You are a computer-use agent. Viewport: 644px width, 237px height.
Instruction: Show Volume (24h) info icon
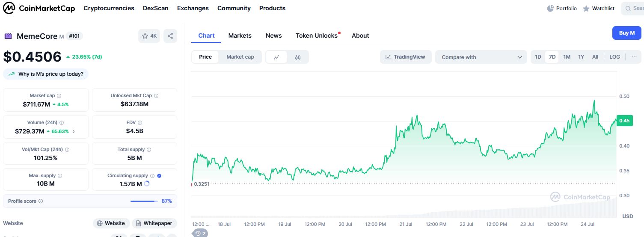62,123
